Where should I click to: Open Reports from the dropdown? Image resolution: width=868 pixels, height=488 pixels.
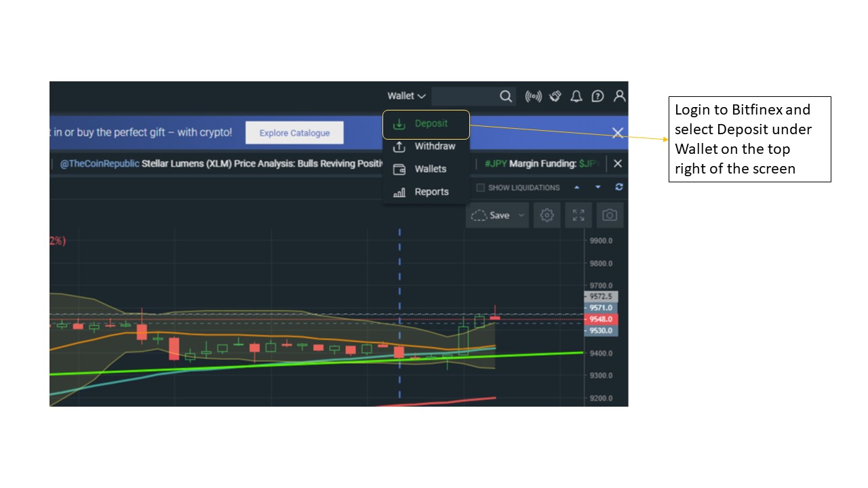pos(427,192)
